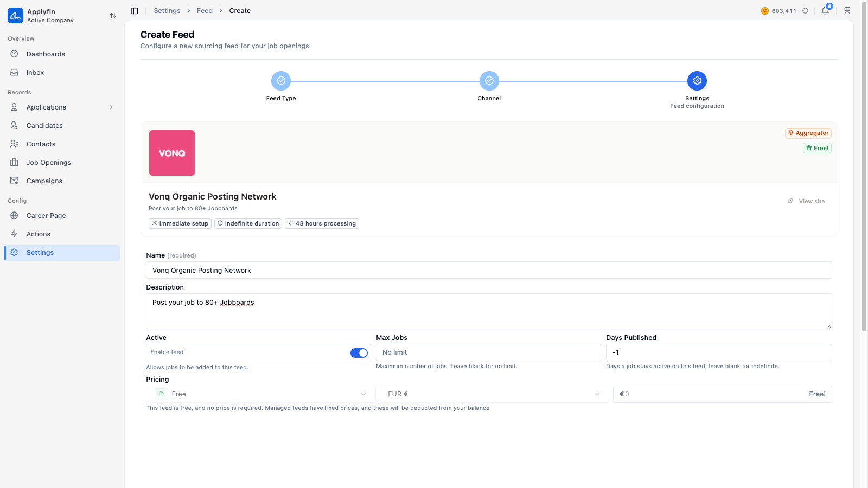Open Dashboards from the sidebar
868x488 pixels.
tap(62, 54)
